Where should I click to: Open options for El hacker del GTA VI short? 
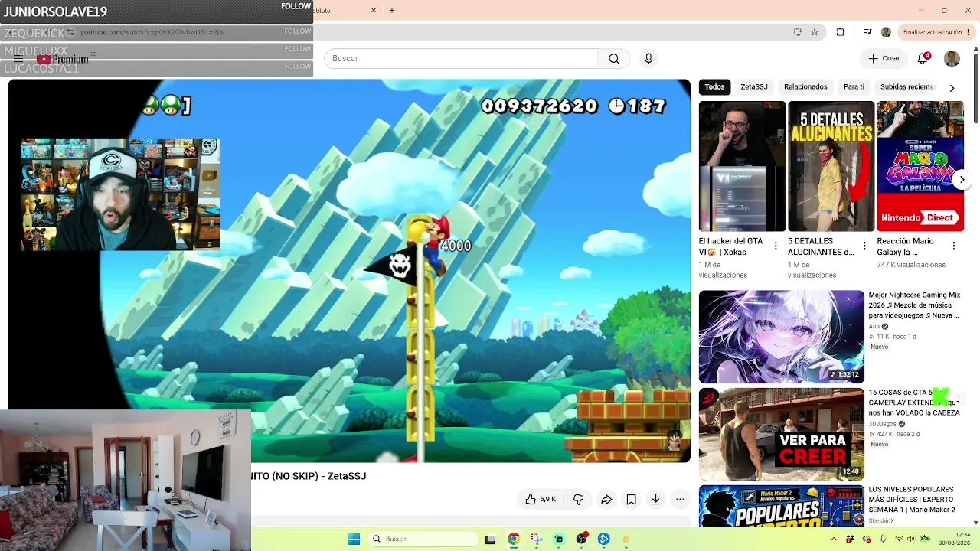coord(776,246)
